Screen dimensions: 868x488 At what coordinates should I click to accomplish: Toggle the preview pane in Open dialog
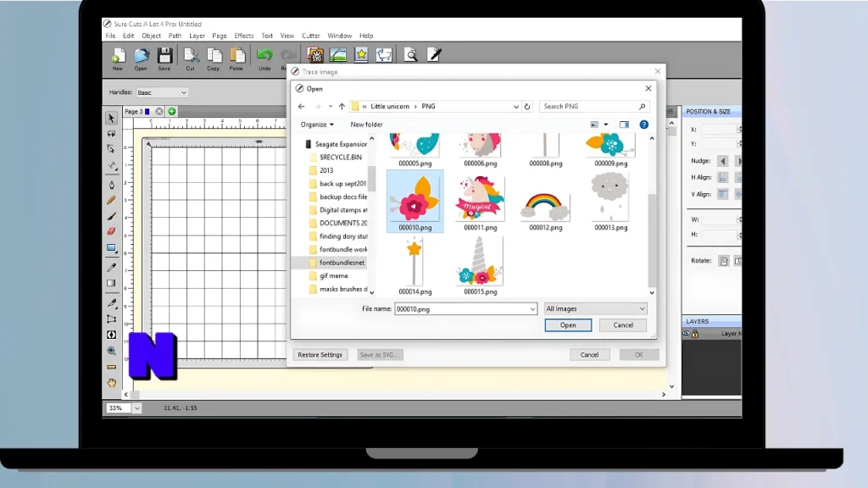(625, 125)
